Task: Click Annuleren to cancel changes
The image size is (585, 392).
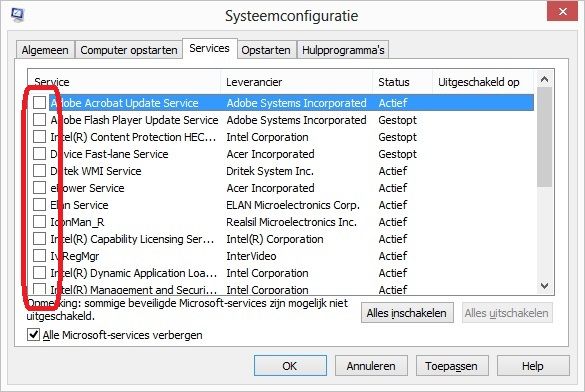Action: click(371, 366)
